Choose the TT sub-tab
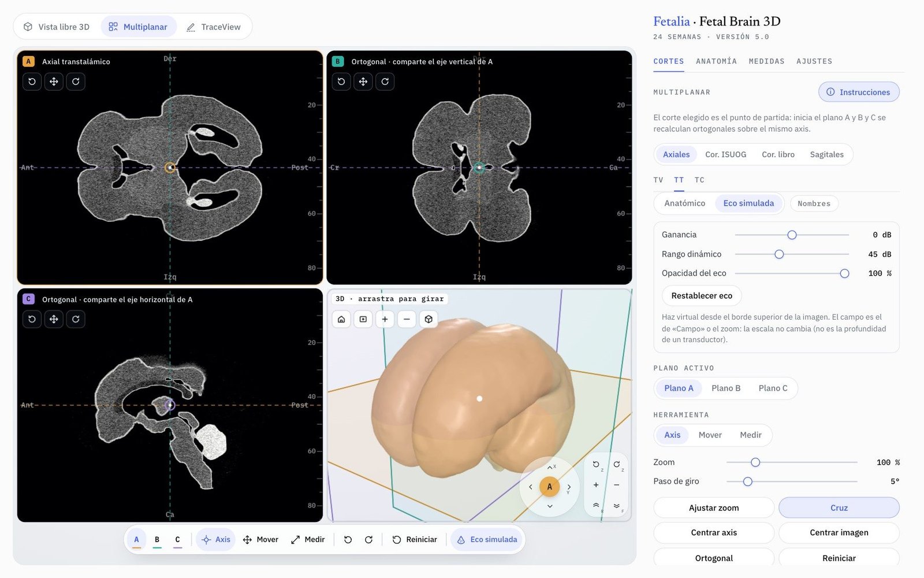The width and height of the screenshot is (924, 578). point(679,180)
